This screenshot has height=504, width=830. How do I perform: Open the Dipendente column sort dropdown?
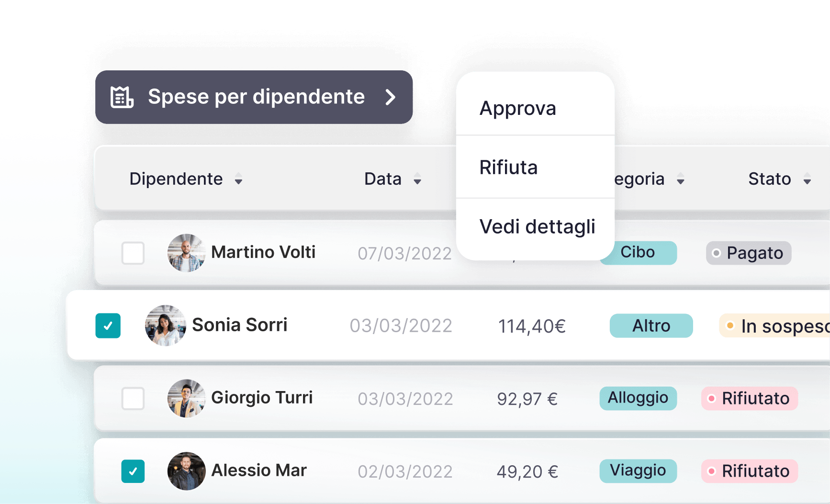click(239, 180)
